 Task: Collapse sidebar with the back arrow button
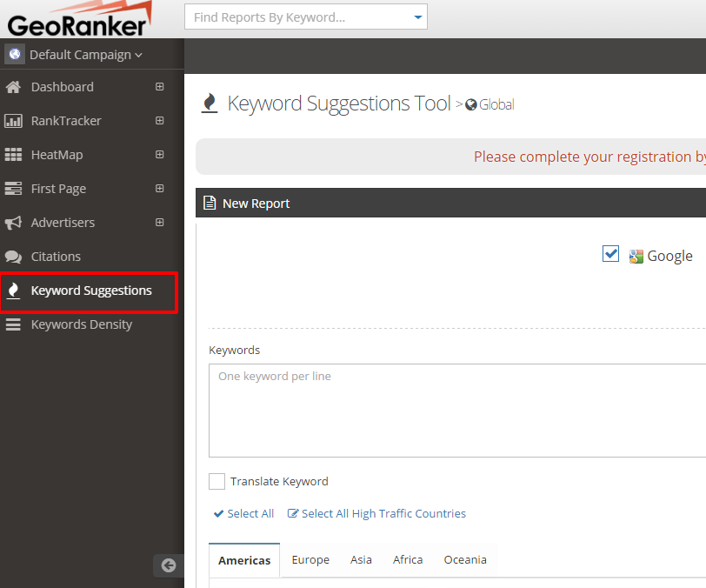[169, 565]
